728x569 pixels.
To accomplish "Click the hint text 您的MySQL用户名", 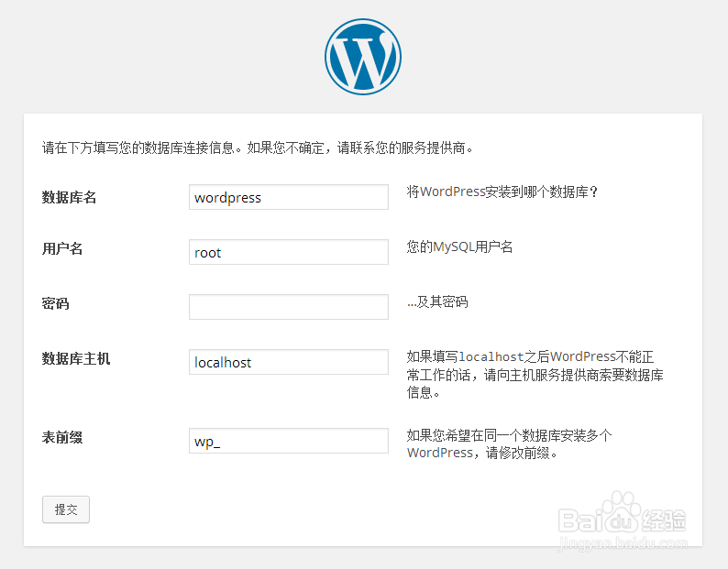I will pos(459,246).
